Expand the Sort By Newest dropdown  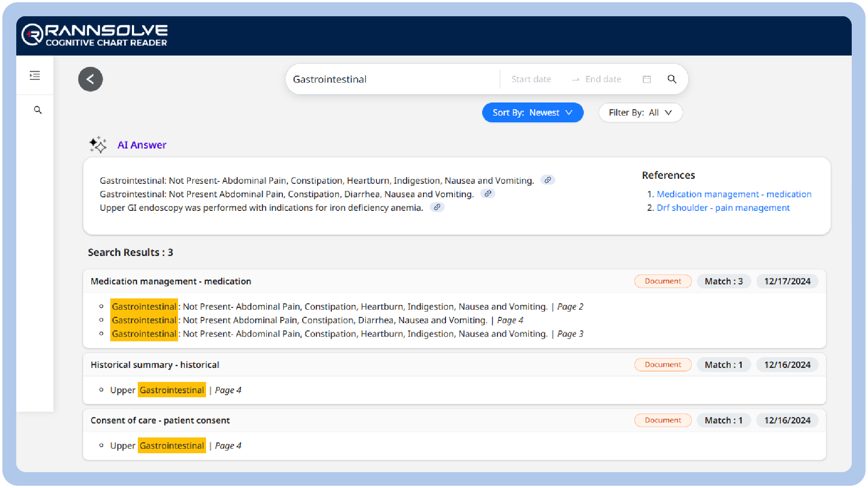tap(533, 113)
